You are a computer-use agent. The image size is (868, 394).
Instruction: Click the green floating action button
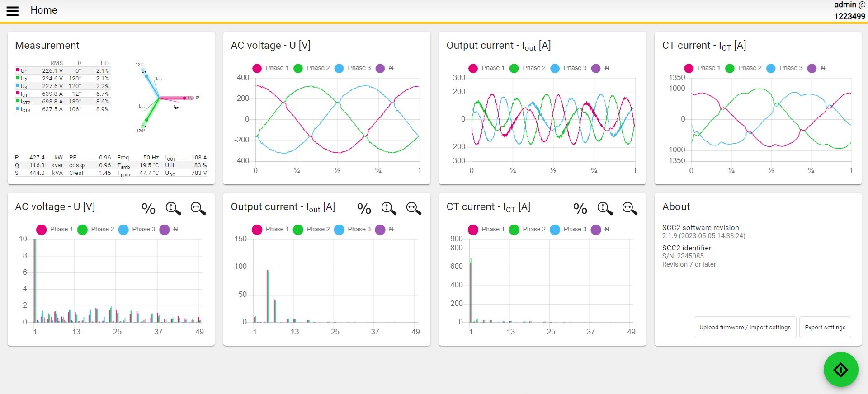pyautogui.click(x=840, y=370)
